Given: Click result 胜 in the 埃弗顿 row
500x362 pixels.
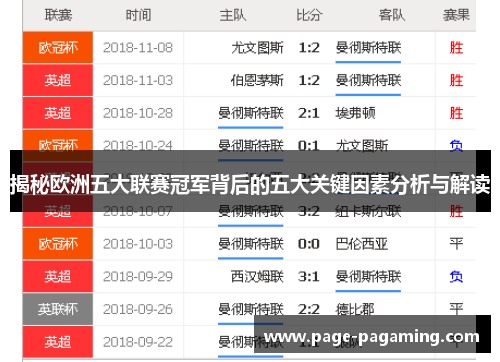Looking at the screenshot, I should (456, 113).
